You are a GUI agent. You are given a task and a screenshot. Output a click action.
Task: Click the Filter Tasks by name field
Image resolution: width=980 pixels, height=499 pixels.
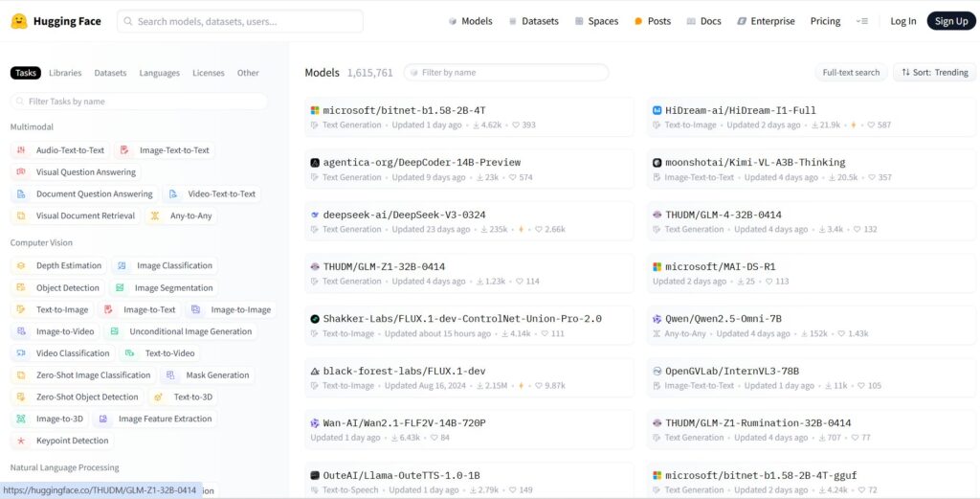(x=139, y=102)
